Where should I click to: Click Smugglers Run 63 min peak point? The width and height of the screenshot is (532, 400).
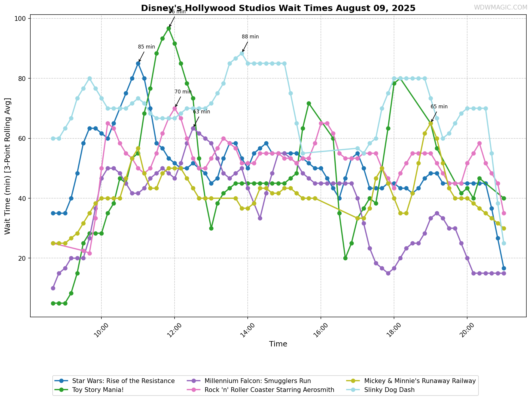[x=193, y=128]
